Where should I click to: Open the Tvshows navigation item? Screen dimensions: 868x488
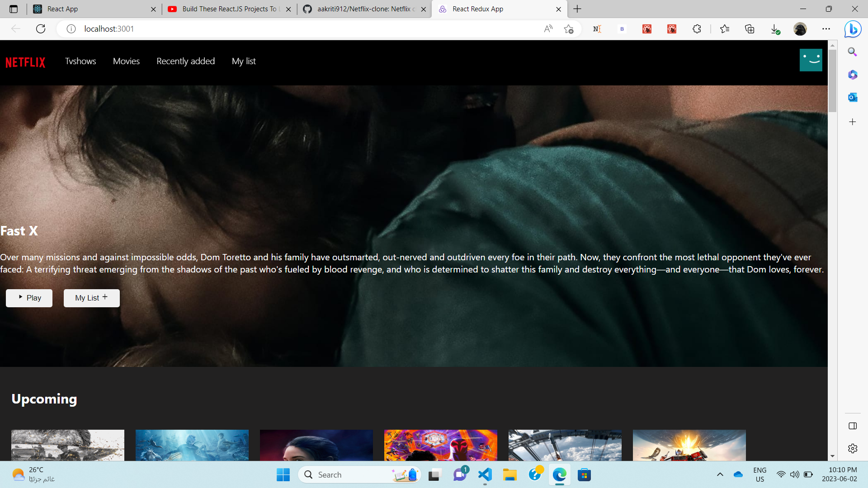click(x=80, y=61)
